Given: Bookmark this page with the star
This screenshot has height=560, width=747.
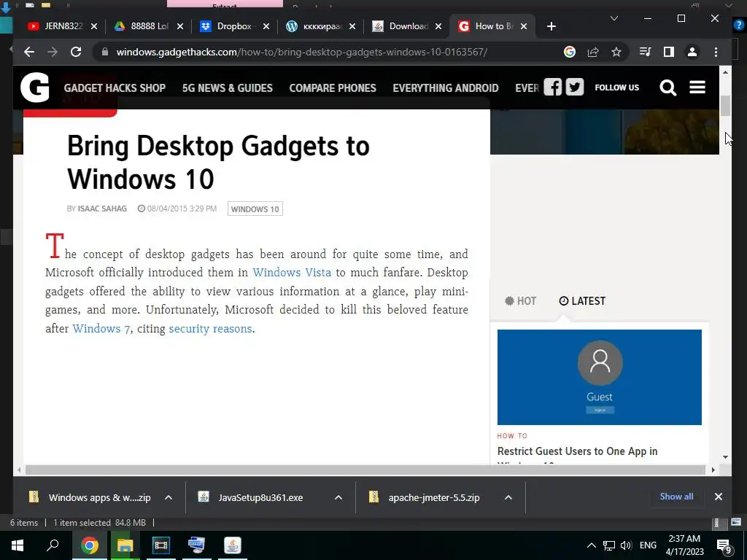Looking at the screenshot, I should pos(616,52).
